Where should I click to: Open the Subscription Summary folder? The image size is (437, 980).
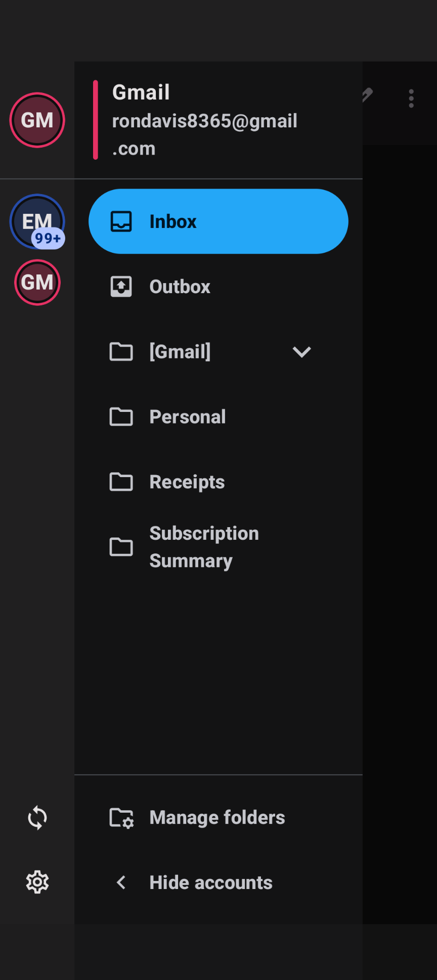pos(218,547)
